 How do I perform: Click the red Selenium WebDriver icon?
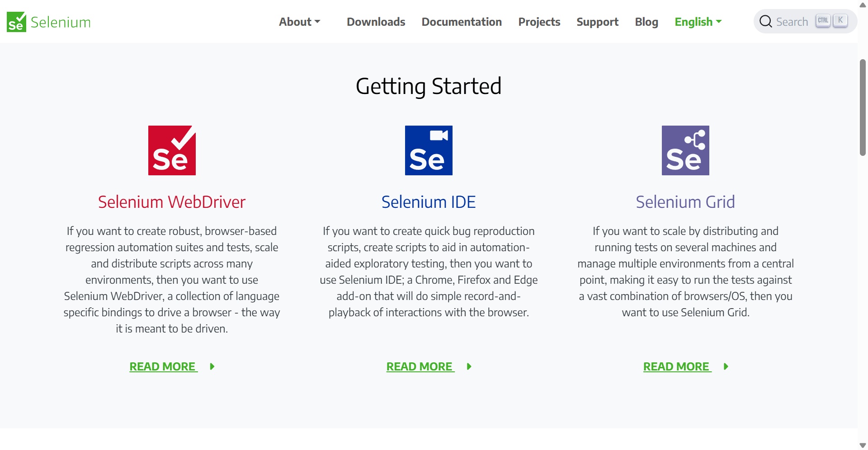(x=172, y=150)
